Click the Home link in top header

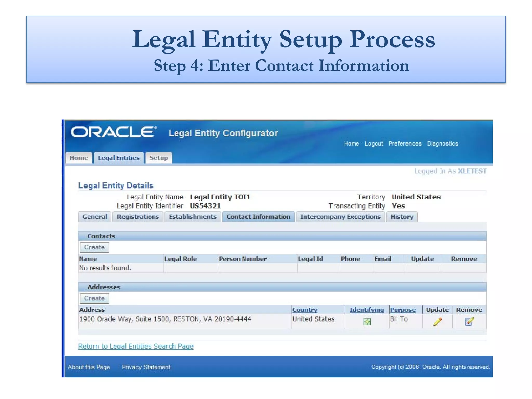351,144
